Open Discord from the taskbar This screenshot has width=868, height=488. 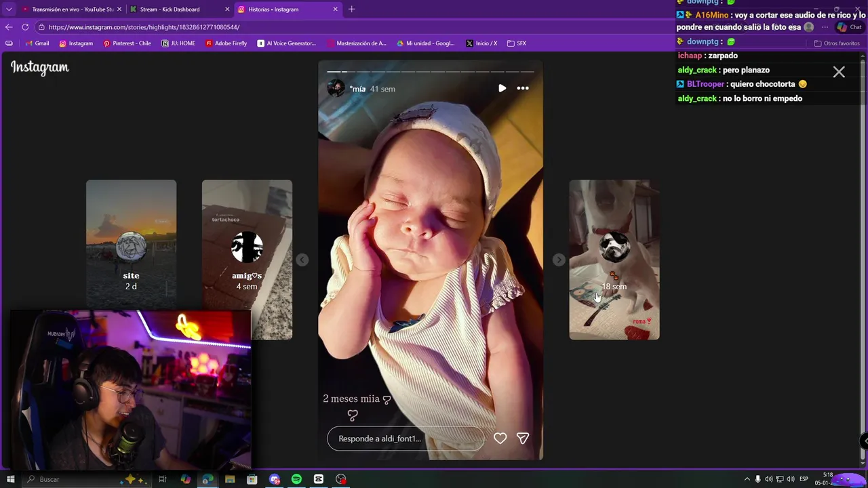coord(274,479)
